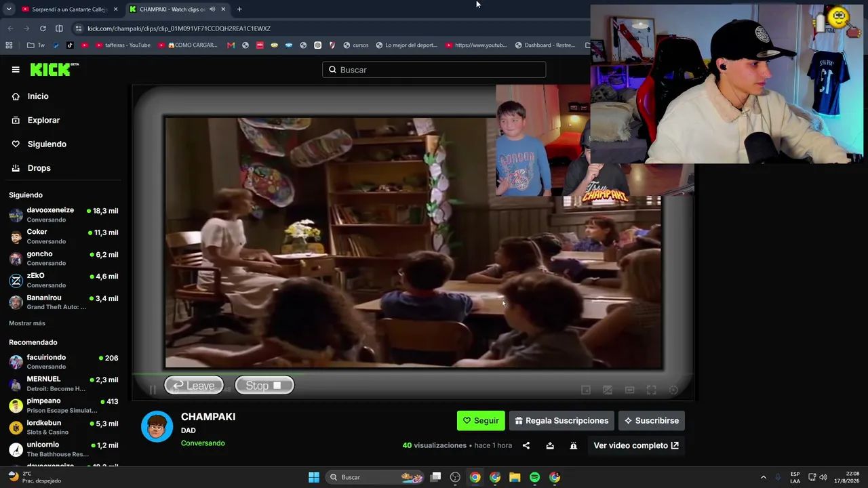
Task: Open Bananirou channel in followed list
Action: pos(63,302)
